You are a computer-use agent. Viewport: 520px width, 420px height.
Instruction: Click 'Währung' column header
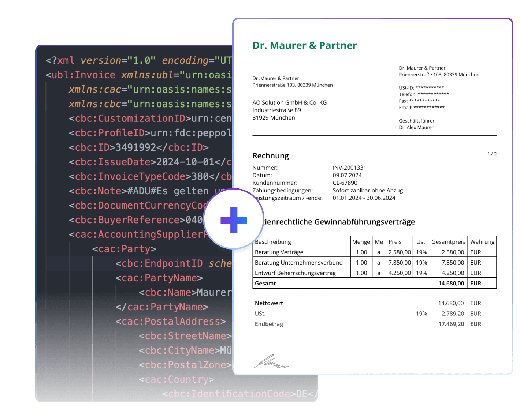482,242
